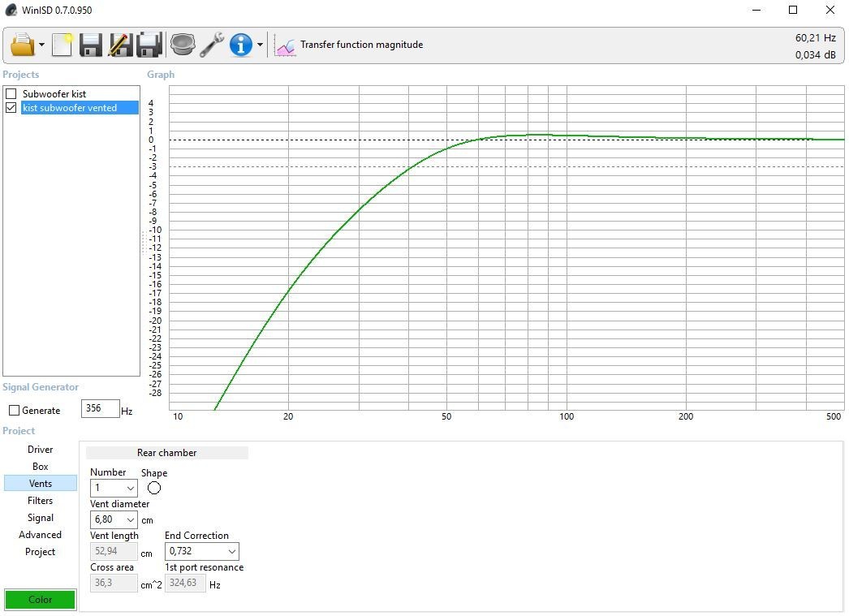849x616 pixels.
Task: Enable the Generate signal checkbox
Action: (15, 411)
